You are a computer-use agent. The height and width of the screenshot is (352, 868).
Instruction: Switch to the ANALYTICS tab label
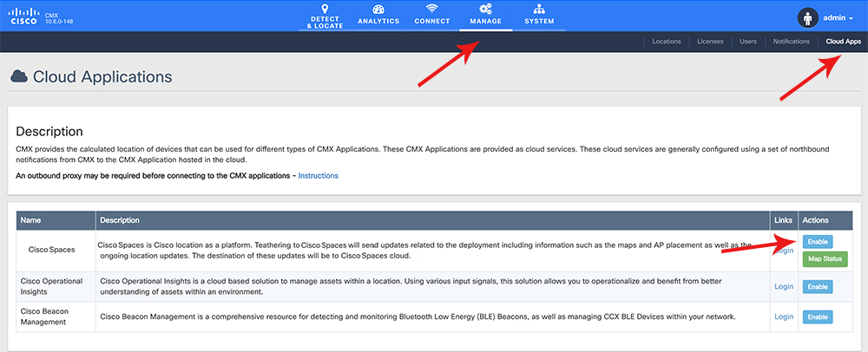tap(378, 21)
